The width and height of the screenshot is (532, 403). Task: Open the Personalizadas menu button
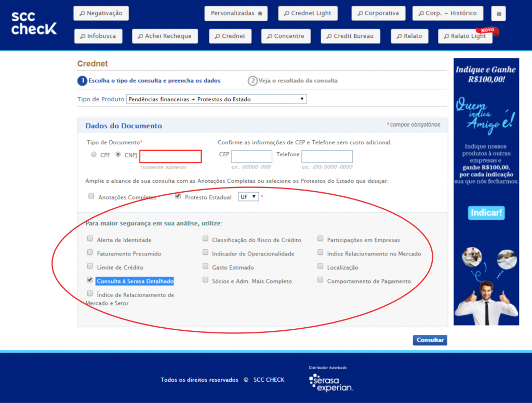[x=236, y=13]
